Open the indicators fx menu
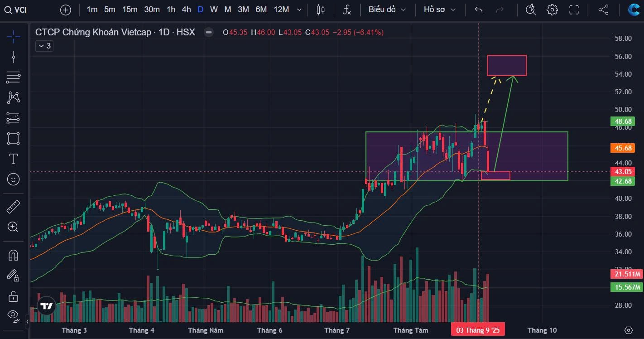Viewport: 644px width, 339px height. tap(347, 10)
